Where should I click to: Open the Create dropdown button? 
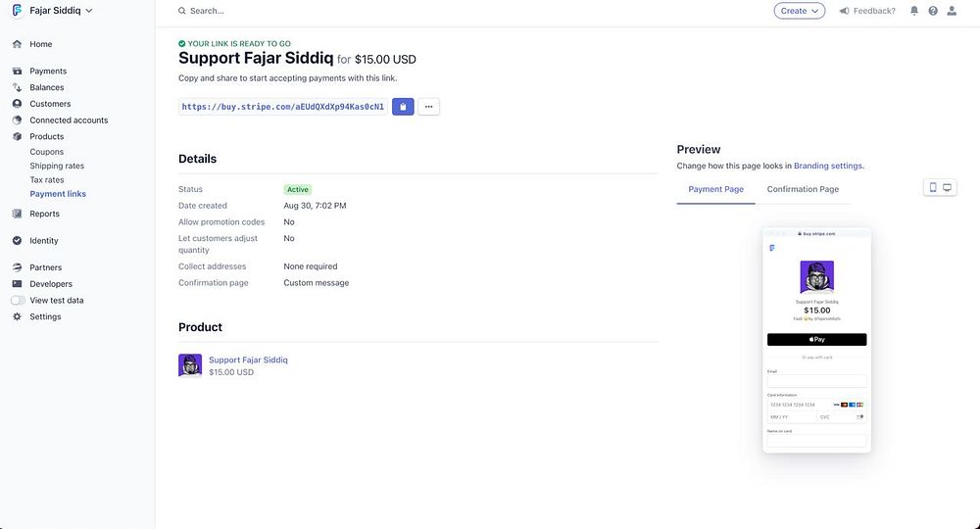[800, 11]
